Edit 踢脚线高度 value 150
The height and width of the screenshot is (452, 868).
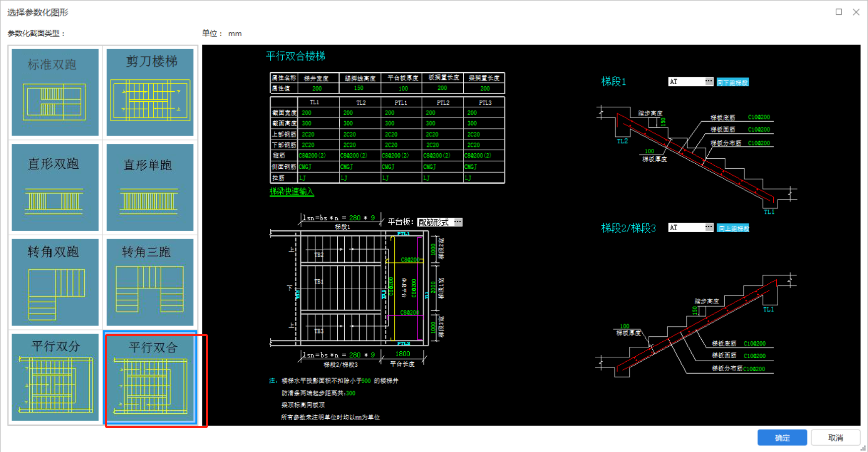[x=359, y=88]
